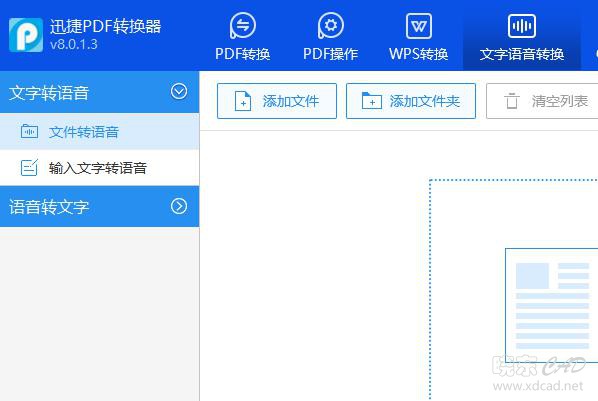The width and height of the screenshot is (598, 401).
Task: Click the WPS转换 W icon
Action: tap(419, 26)
